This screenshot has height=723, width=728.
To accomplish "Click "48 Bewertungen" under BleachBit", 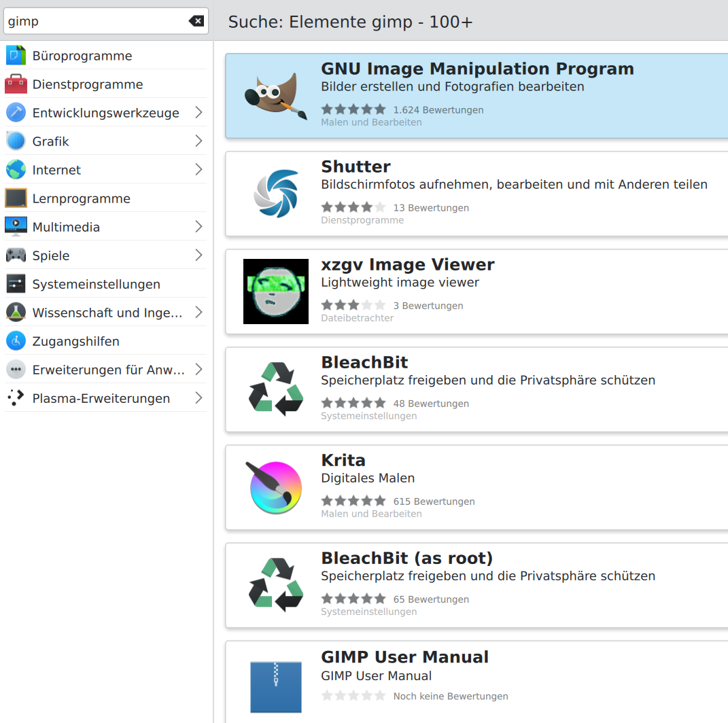I will [431, 404].
